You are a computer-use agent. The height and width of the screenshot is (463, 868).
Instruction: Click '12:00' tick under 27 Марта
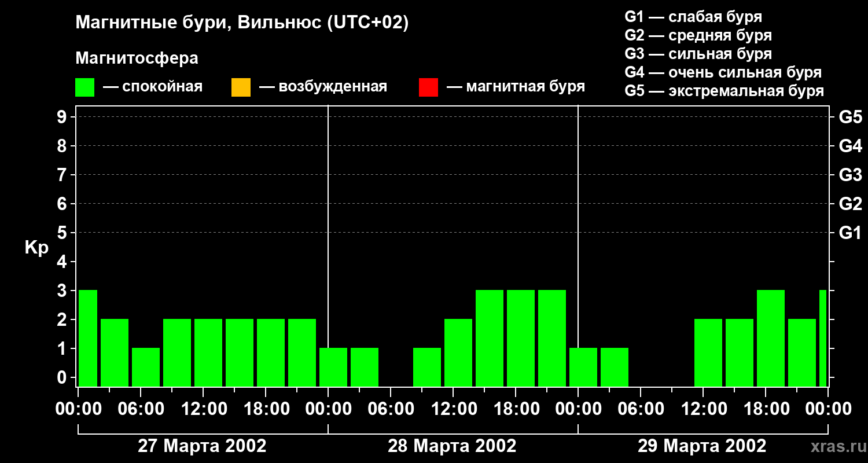(203, 409)
